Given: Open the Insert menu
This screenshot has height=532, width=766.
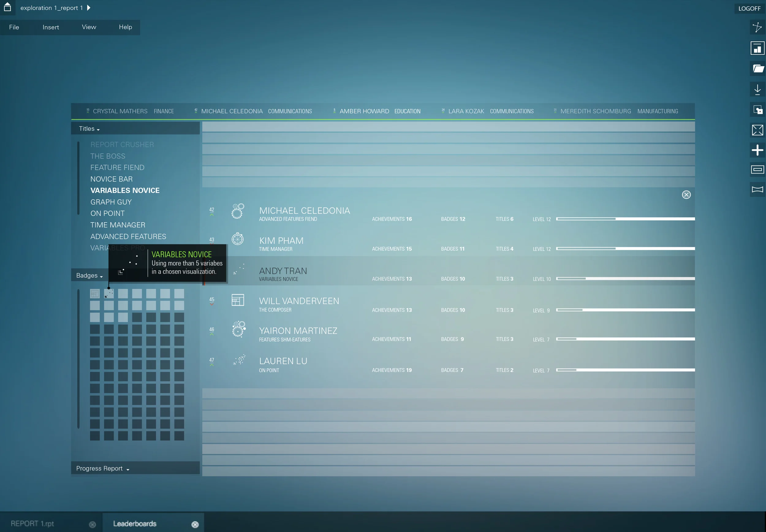Looking at the screenshot, I should click(x=51, y=27).
